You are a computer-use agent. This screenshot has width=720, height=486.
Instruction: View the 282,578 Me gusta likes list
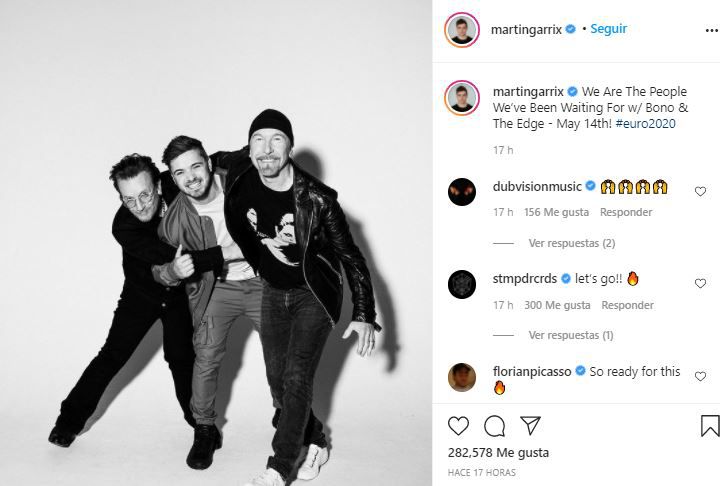[498, 452]
